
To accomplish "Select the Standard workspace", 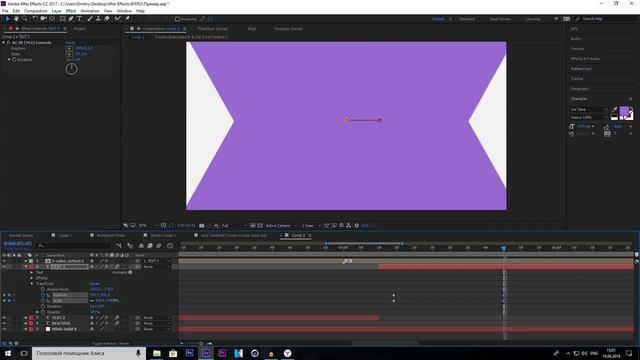I will 467,19.
